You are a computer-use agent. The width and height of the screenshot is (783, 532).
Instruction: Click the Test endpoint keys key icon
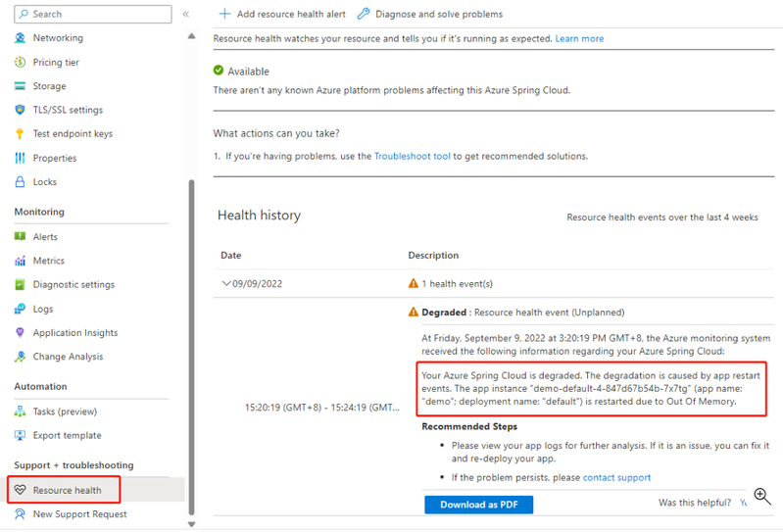coord(20,134)
